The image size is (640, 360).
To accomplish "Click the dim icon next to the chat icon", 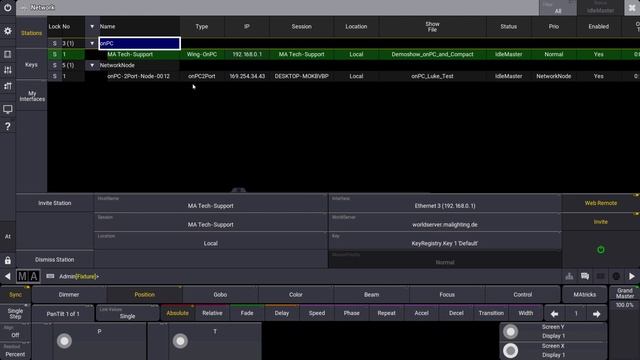I will (600, 276).
